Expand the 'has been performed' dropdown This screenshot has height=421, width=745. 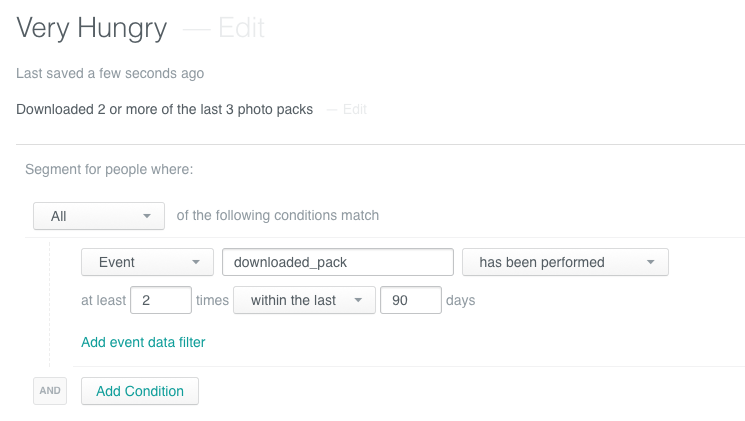pyautogui.click(x=565, y=262)
